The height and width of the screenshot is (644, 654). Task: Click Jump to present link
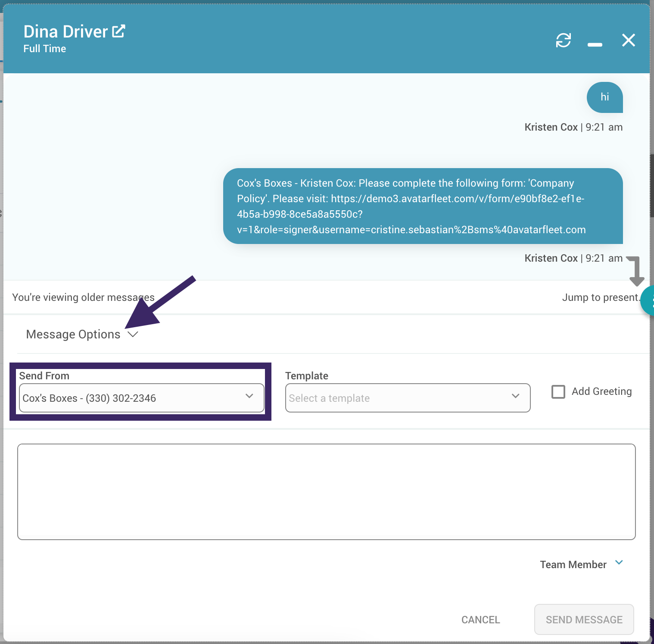[601, 297]
